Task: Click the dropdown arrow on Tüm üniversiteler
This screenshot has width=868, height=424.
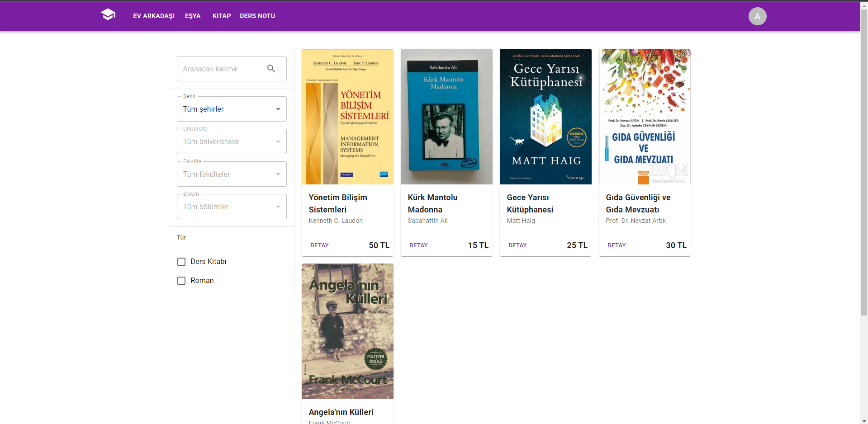Action: 278,141
